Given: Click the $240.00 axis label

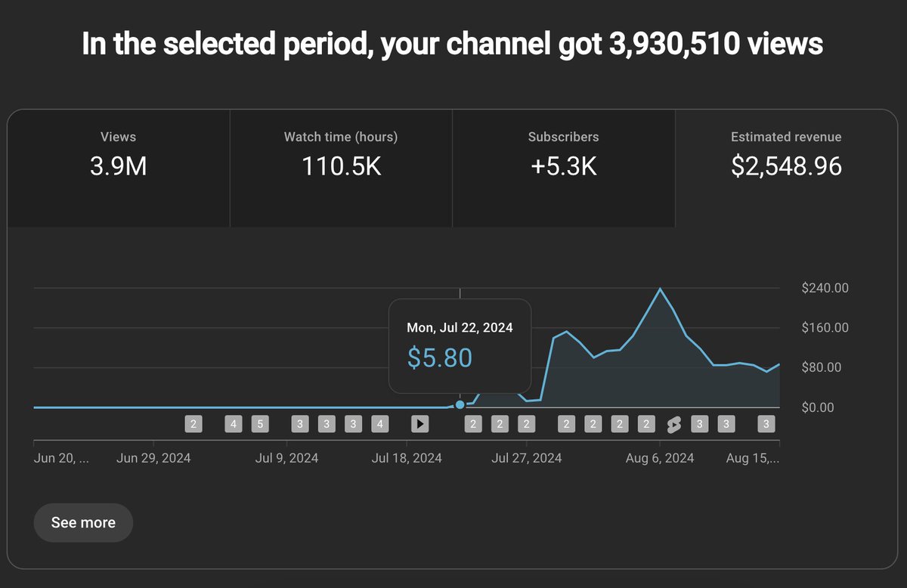Looking at the screenshot, I should (x=824, y=288).
